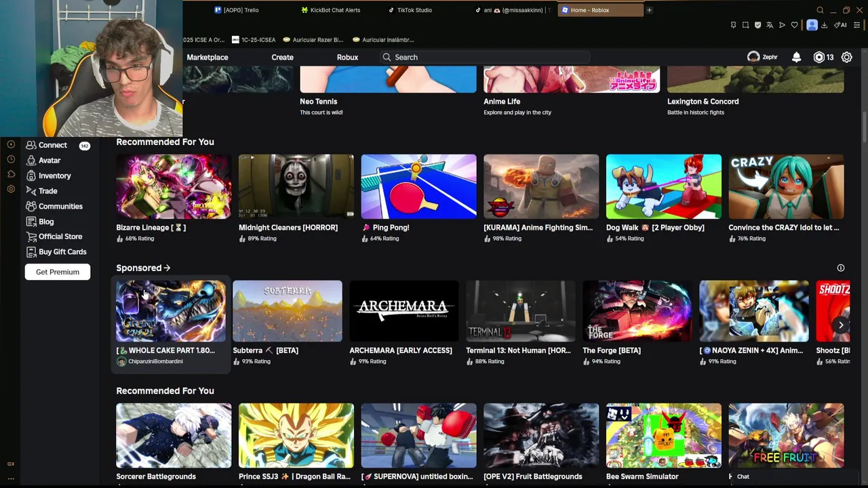Open the Avatar icon in sidebar
Viewport: 868px width, 488px height.
(31, 161)
